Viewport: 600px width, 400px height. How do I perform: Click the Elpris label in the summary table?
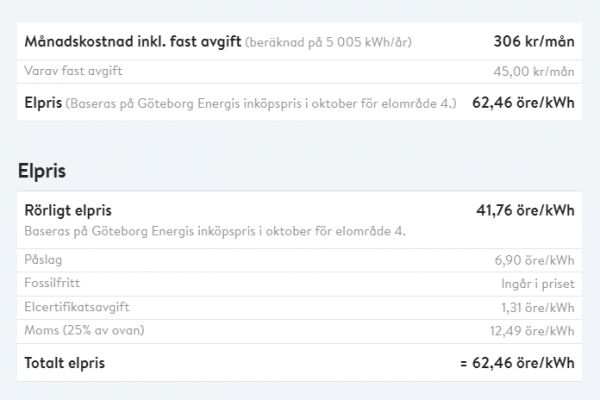pos(43,103)
